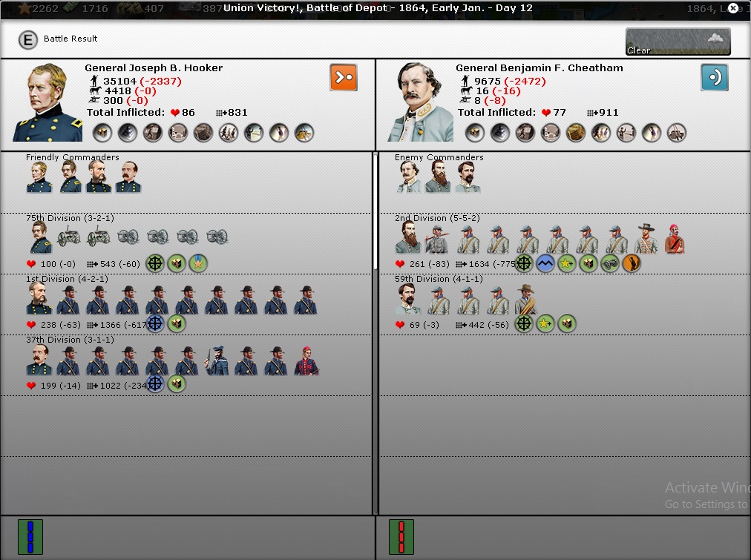This screenshot has height=560, width=751.
Task: Click the red Confederate round indicator at bottom
Action: pos(401,537)
